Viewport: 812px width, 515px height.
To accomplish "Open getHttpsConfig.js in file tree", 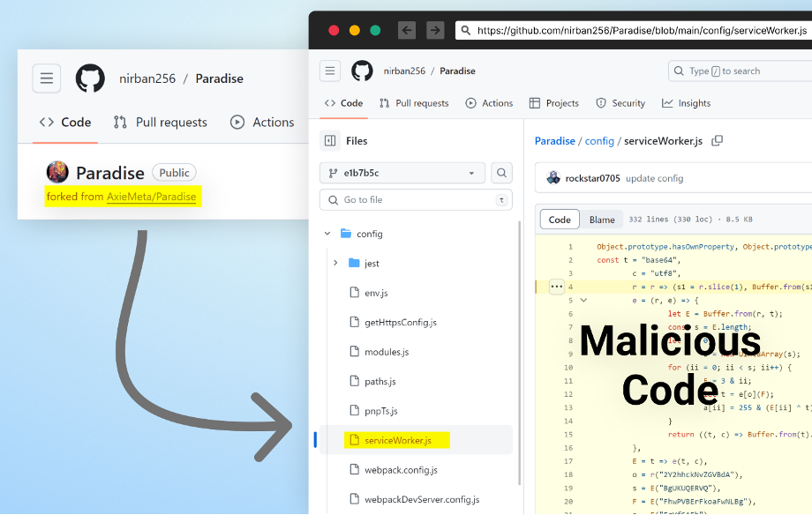I will click(401, 322).
